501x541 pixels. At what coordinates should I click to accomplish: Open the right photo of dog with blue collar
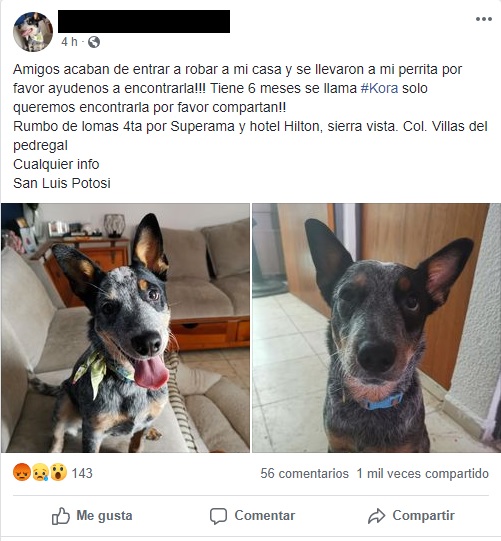click(376, 328)
